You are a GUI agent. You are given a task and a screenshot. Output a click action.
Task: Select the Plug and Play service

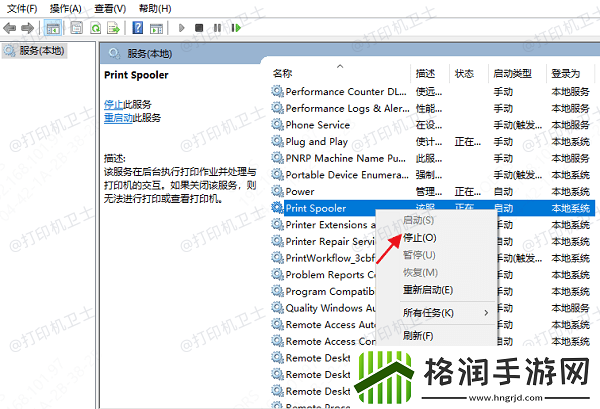[432, 142]
